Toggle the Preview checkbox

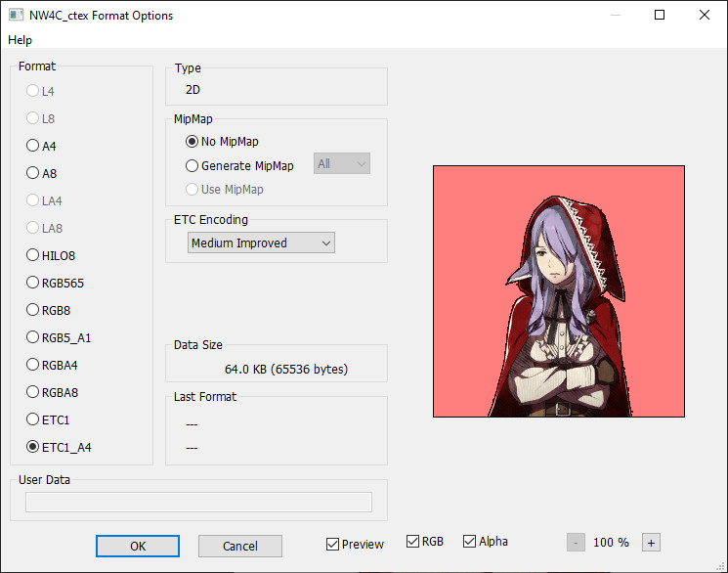(x=355, y=545)
